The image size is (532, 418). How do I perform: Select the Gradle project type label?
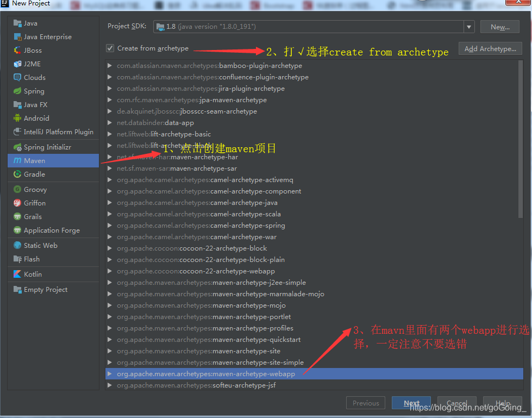(34, 174)
